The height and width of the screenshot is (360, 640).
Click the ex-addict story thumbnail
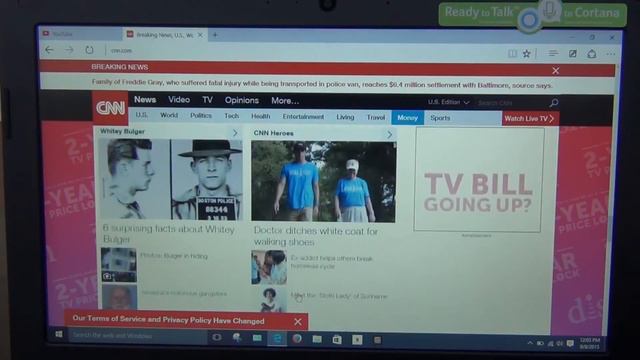pos(269,267)
